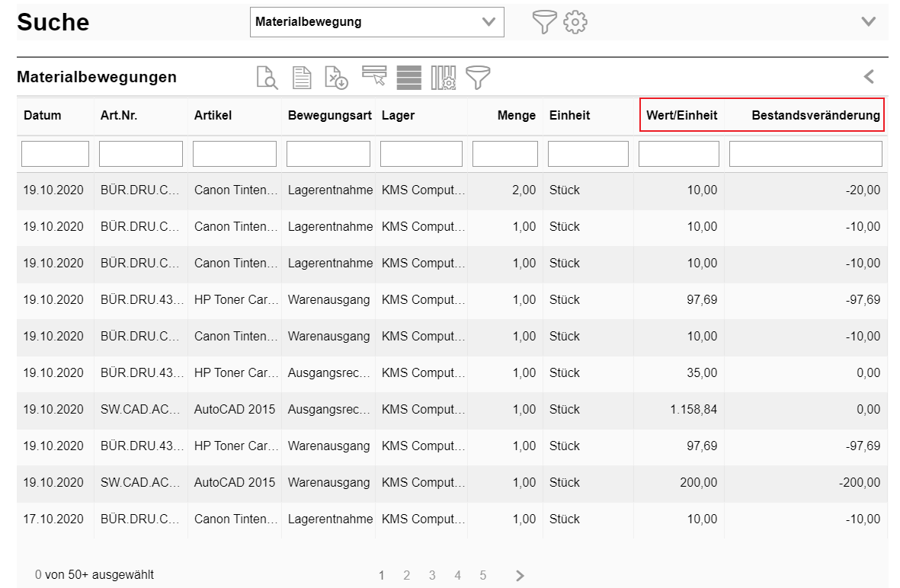Click the row selection icon in toolbar
900x588 pixels.
pos(374,77)
